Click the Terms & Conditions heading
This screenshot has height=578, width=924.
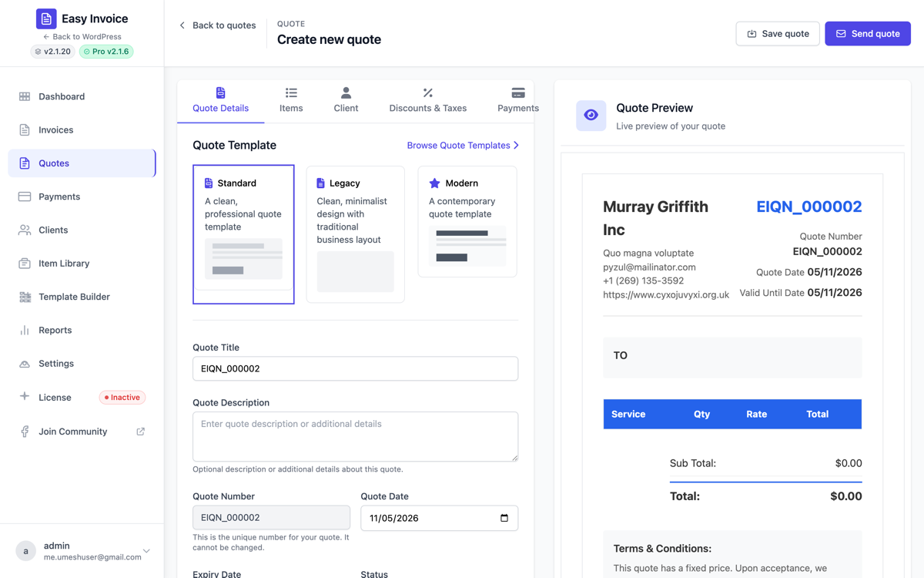click(x=662, y=549)
